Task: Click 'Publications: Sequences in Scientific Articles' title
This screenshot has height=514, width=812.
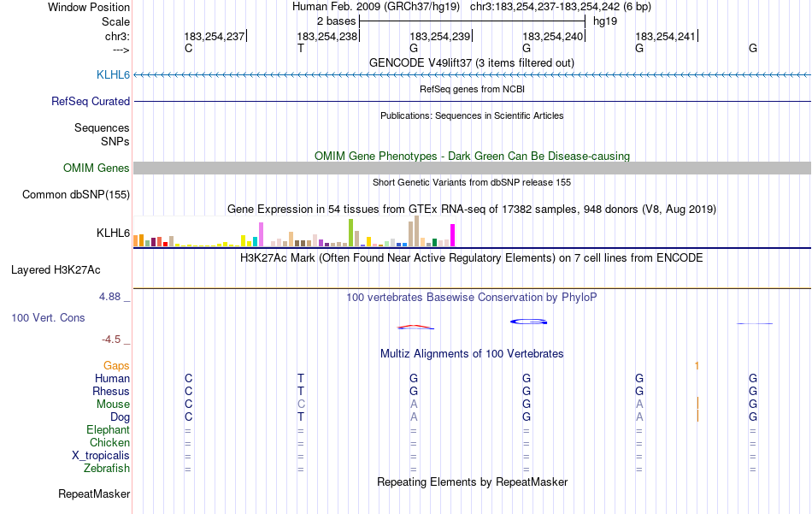Action: click(x=472, y=115)
